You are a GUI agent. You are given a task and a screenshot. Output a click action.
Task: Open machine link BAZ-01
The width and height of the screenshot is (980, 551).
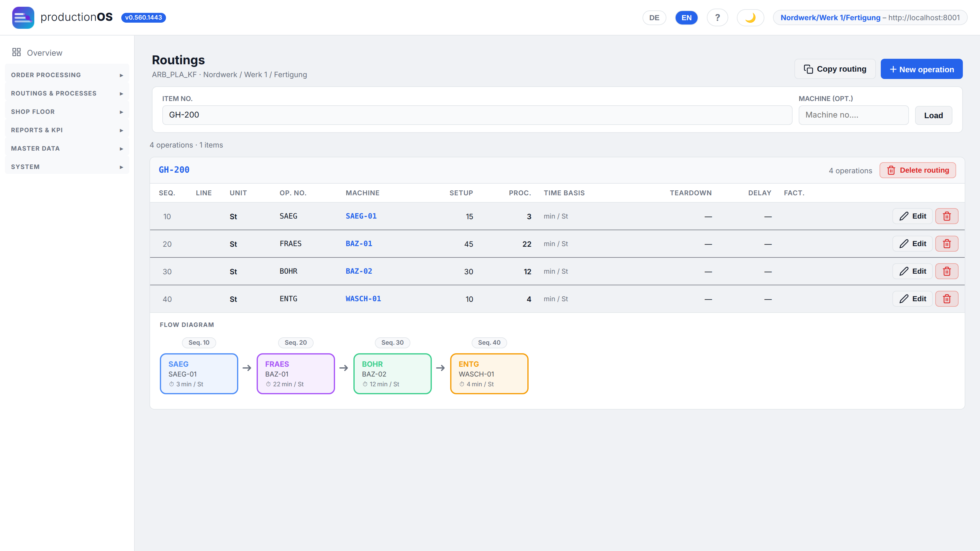359,244
